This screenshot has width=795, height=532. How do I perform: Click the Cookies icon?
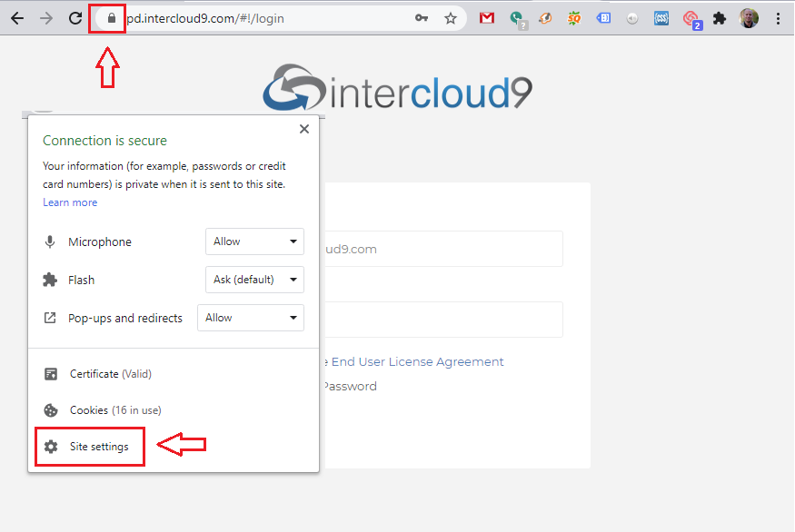click(51, 409)
